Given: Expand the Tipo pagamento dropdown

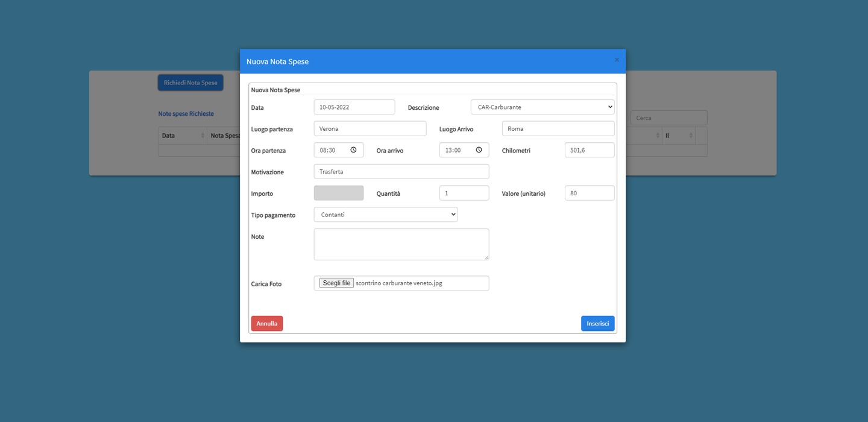Looking at the screenshot, I should 385,215.
